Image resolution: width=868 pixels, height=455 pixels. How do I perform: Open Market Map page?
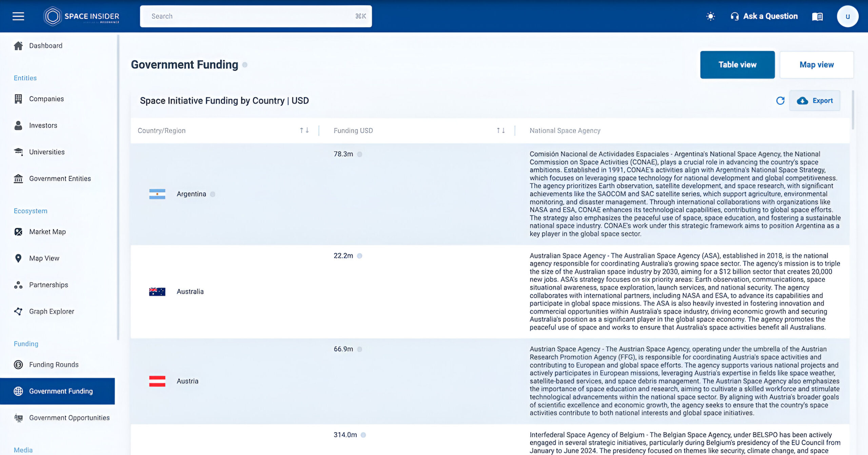pyautogui.click(x=47, y=232)
